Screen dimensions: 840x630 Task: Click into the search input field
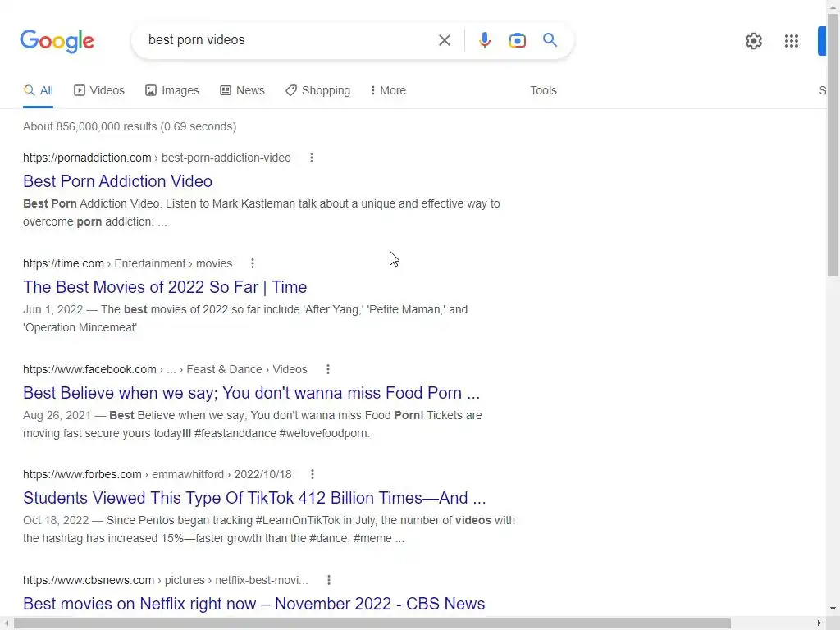[x=286, y=40]
